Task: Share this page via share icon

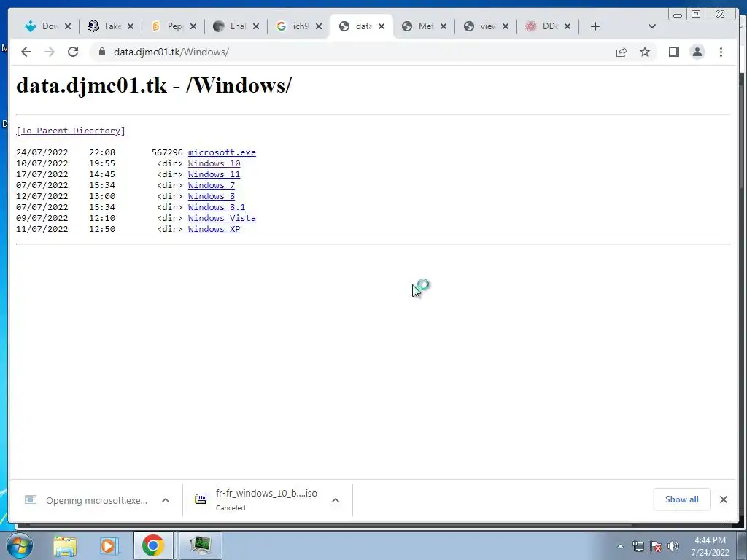Action: pos(622,52)
